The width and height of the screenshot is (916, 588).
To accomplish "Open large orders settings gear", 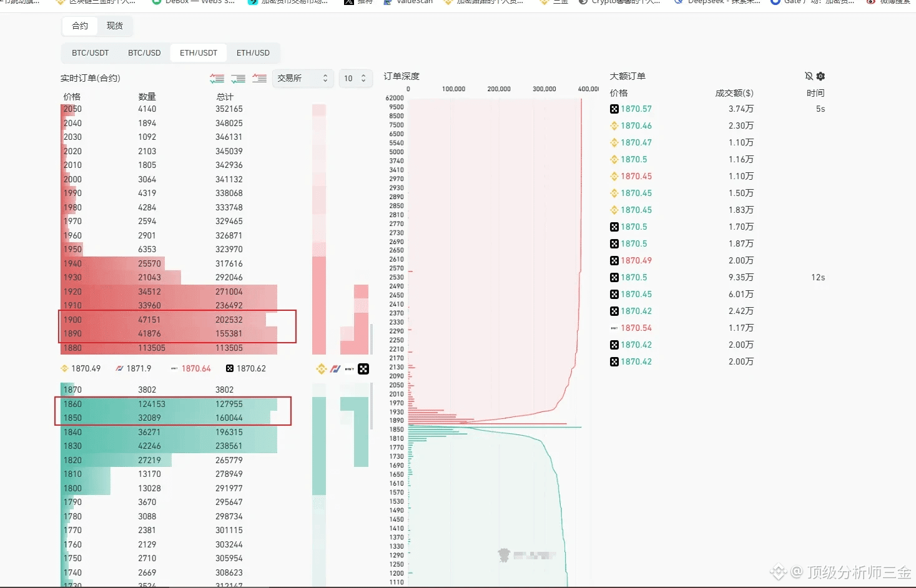I will (820, 76).
